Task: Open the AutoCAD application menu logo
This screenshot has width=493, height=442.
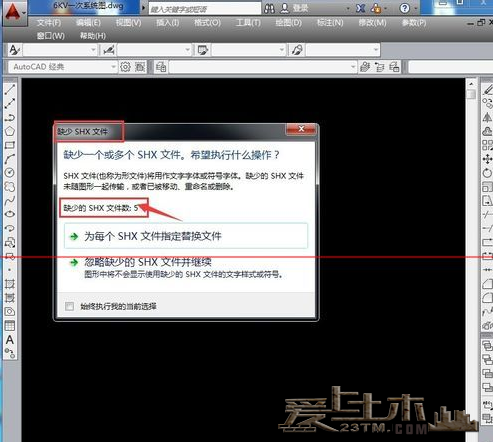Action: [14, 13]
